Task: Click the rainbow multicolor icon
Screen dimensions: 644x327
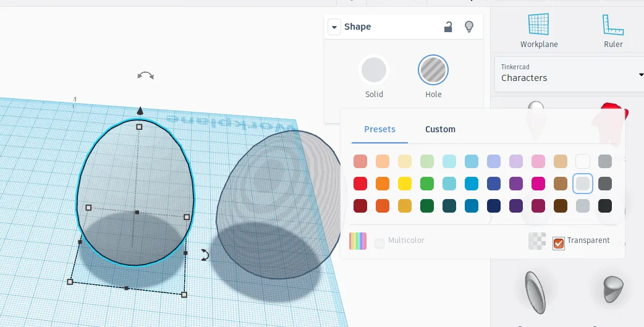Action: tap(358, 241)
